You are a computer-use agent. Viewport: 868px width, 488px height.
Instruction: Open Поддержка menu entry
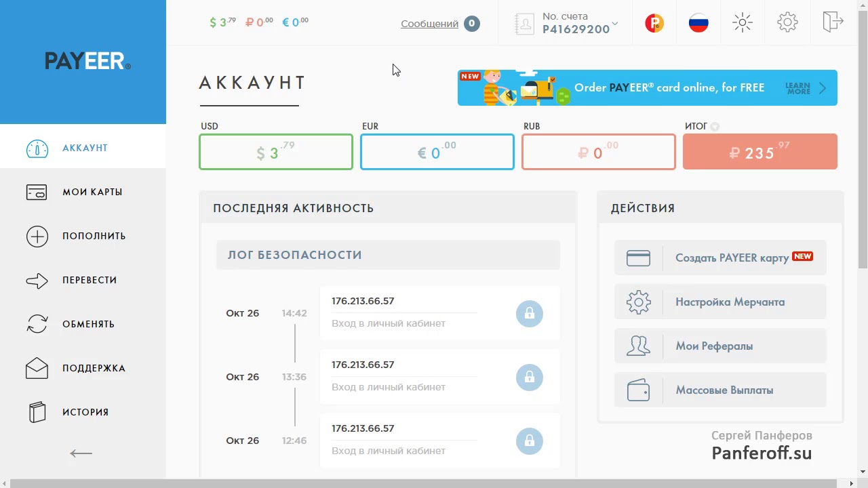tap(94, 369)
